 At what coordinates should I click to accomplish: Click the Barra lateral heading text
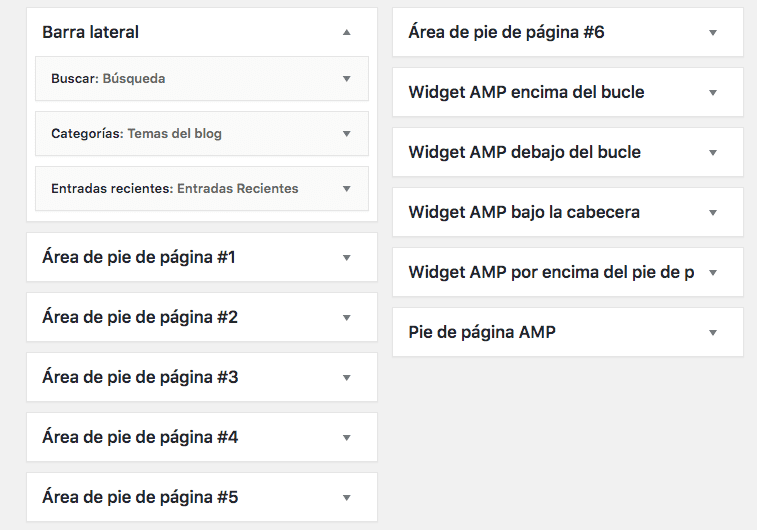(x=90, y=32)
